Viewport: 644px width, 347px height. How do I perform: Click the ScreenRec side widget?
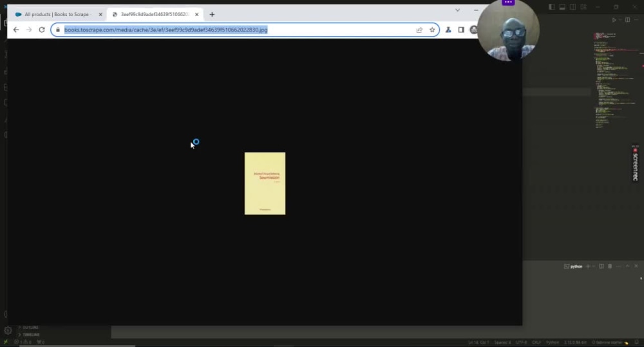pyautogui.click(x=636, y=164)
